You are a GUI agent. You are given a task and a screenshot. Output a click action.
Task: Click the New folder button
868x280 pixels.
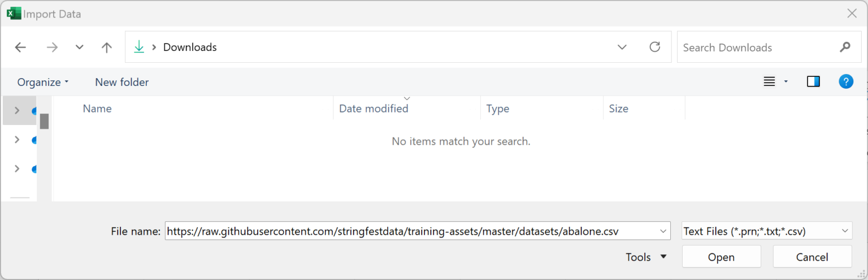pyautogui.click(x=121, y=82)
